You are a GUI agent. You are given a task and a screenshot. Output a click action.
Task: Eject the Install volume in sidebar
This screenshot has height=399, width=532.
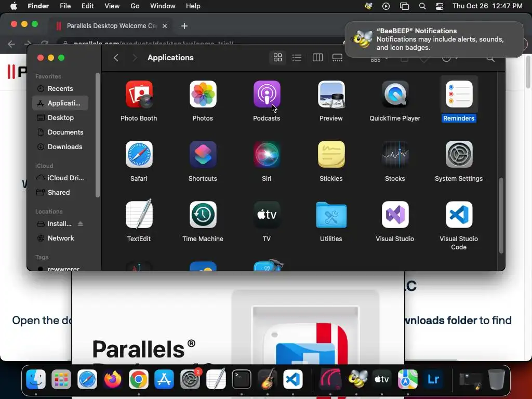coord(81,223)
